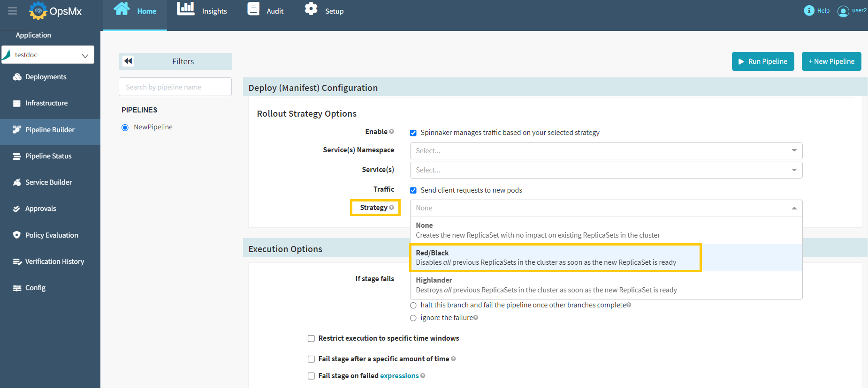
Task: Click the Home house icon
Action: [x=122, y=9]
